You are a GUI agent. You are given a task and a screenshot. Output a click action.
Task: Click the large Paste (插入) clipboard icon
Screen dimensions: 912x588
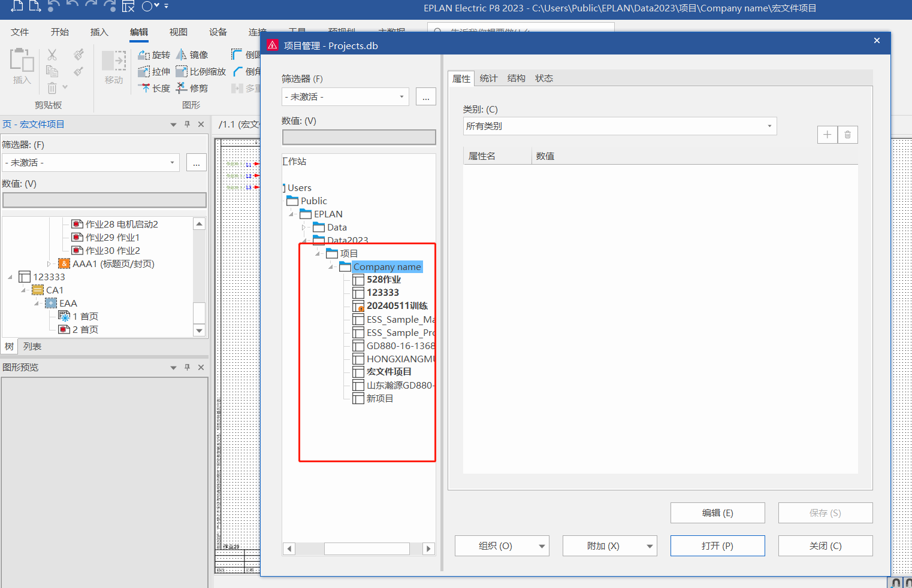pos(22,60)
